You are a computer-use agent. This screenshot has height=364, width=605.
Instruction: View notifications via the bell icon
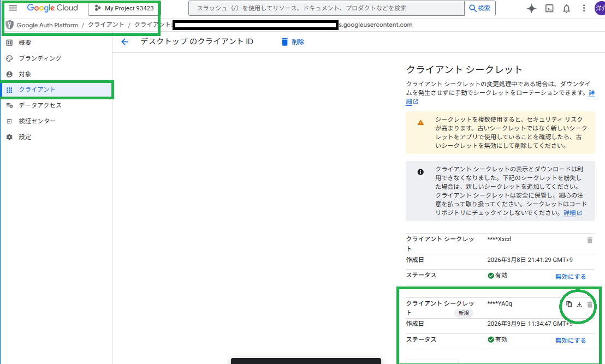[x=567, y=8]
